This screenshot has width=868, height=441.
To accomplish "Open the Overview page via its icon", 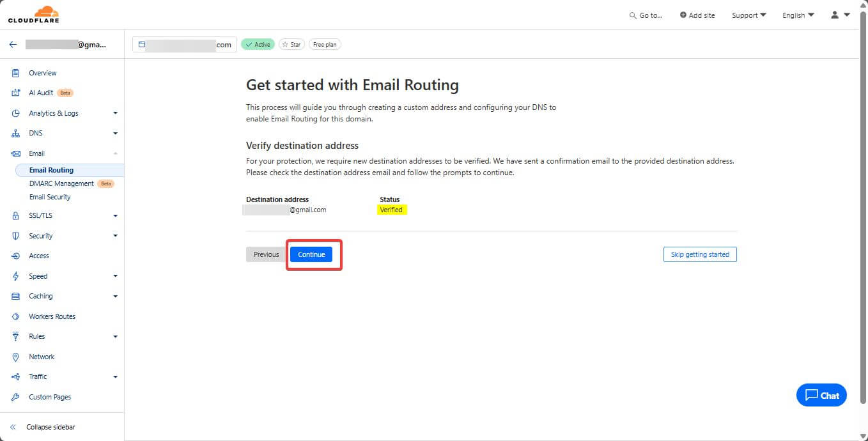I will 16,73.
